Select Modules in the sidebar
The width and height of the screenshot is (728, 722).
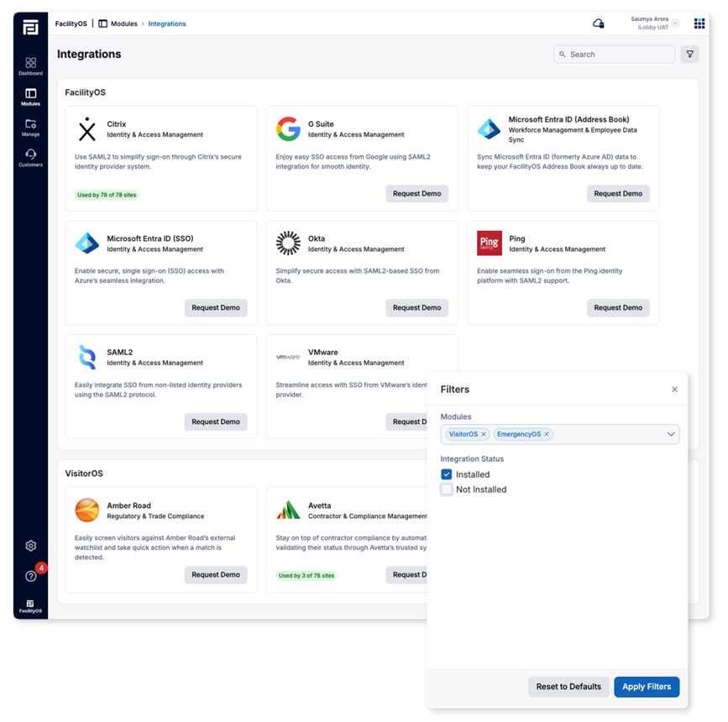(30, 97)
